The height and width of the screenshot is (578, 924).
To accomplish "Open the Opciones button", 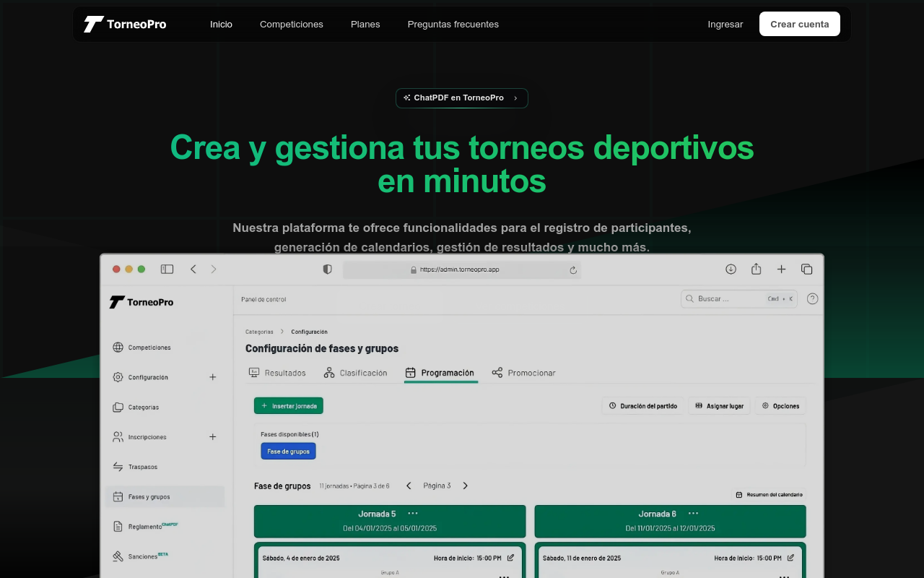I will point(780,406).
